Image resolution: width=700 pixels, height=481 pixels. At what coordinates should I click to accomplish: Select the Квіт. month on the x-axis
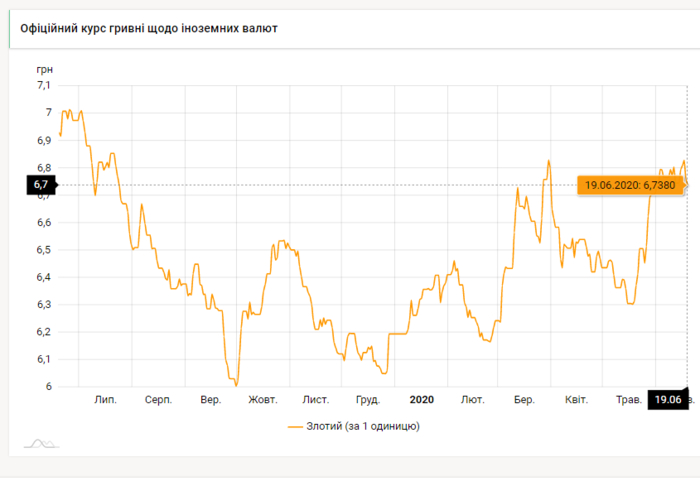576,400
